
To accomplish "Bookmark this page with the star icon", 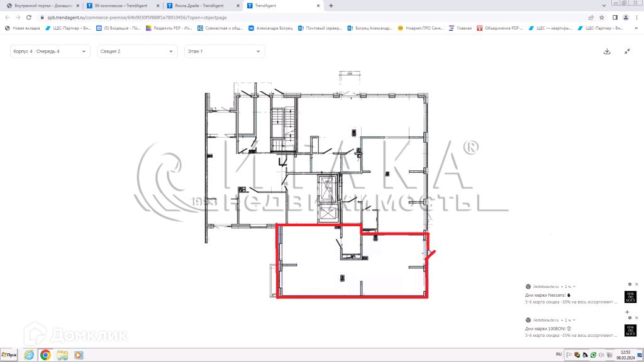I will (x=602, y=18).
